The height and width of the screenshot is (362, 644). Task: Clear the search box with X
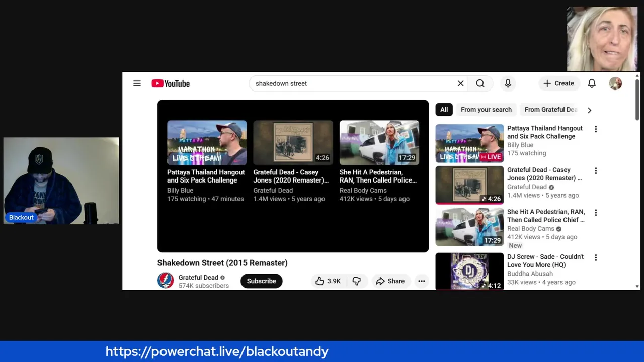[x=460, y=83]
